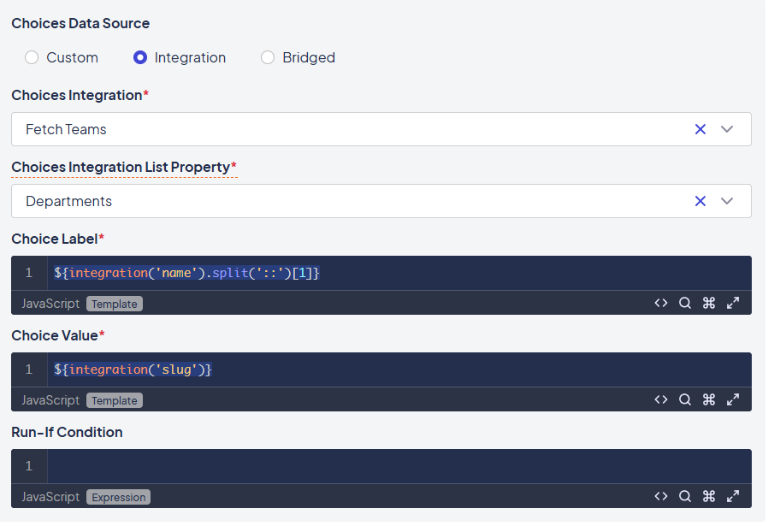This screenshot has width=774, height=532.
Task: Open search in Run-If Condition editor
Action: pos(685,496)
